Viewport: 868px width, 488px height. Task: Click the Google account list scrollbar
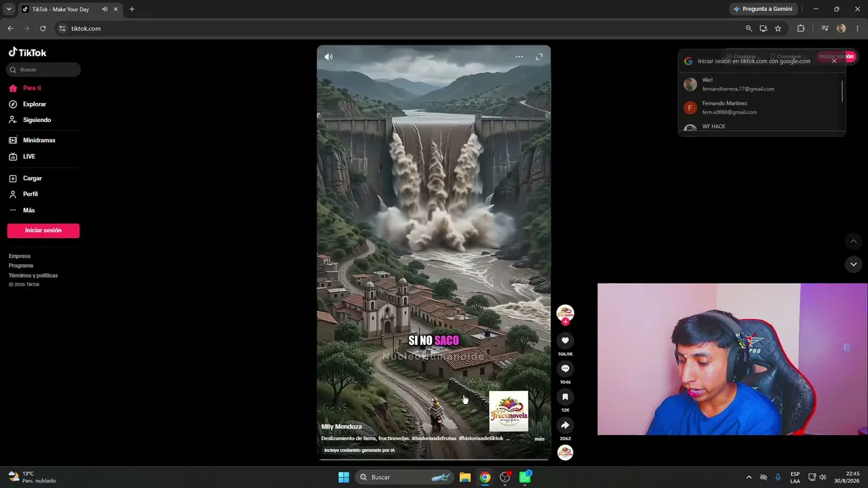842,91
